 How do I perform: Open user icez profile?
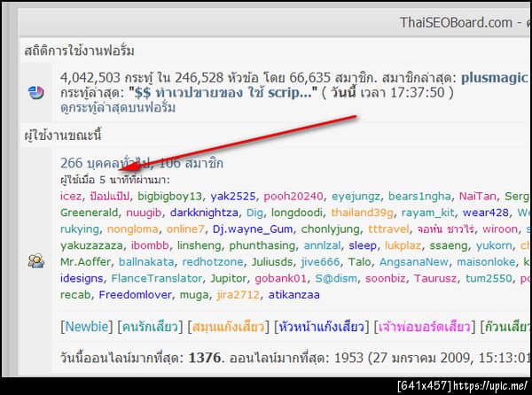point(71,196)
